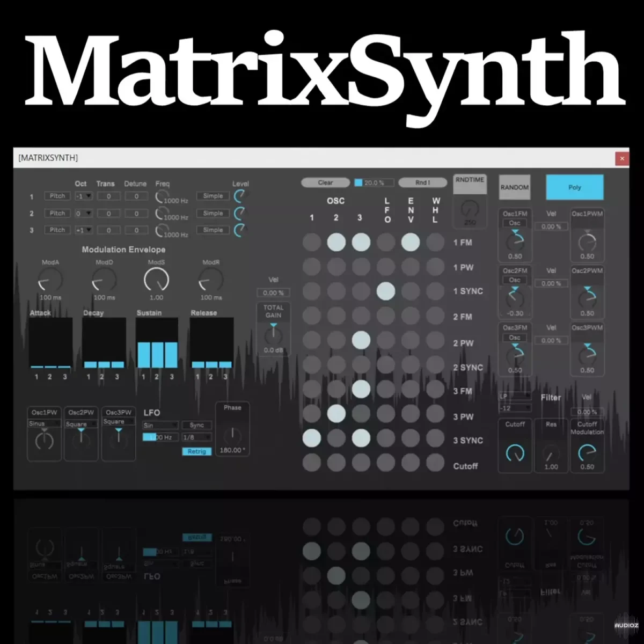Click oscillator 1 Trans number field
This screenshot has width=644, height=644.
tap(108, 196)
